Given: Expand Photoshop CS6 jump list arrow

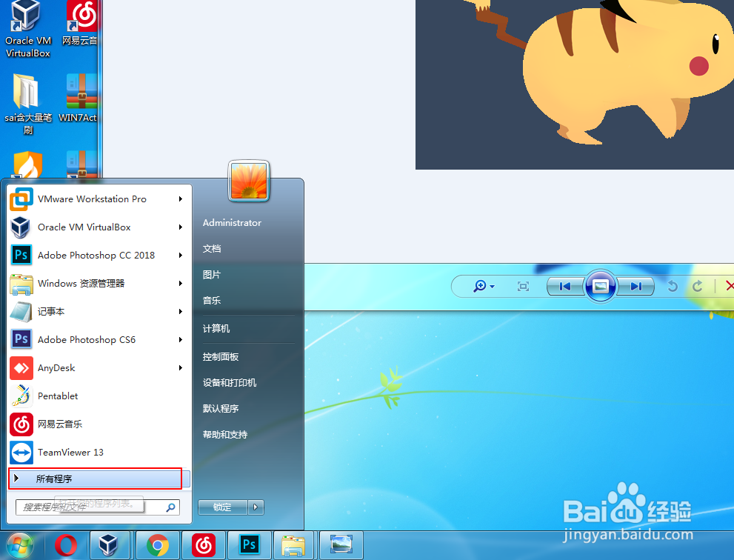Looking at the screenshot, I should click(181, 339).
